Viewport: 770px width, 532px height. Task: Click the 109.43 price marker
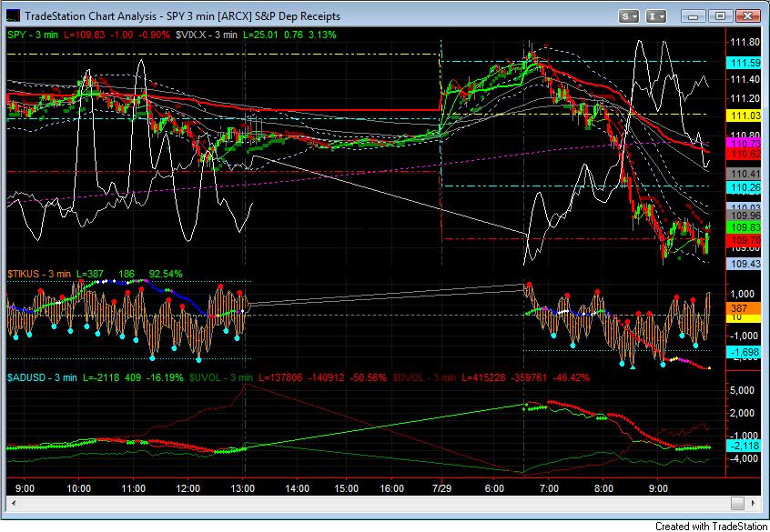(744, 264)
